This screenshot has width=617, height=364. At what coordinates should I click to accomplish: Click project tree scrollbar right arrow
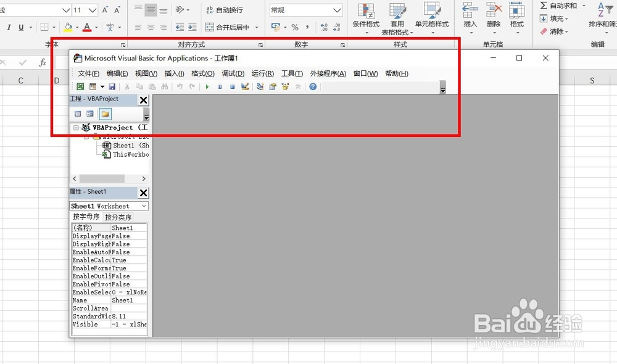point(144,179)
